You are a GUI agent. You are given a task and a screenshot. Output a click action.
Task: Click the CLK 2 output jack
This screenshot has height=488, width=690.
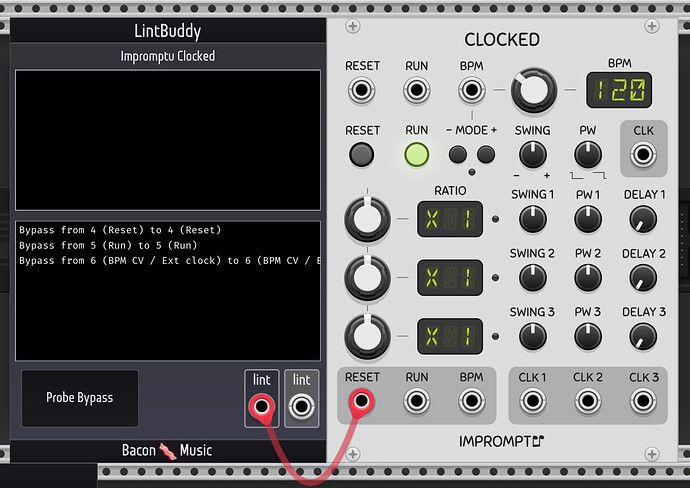tap(588, 401)
